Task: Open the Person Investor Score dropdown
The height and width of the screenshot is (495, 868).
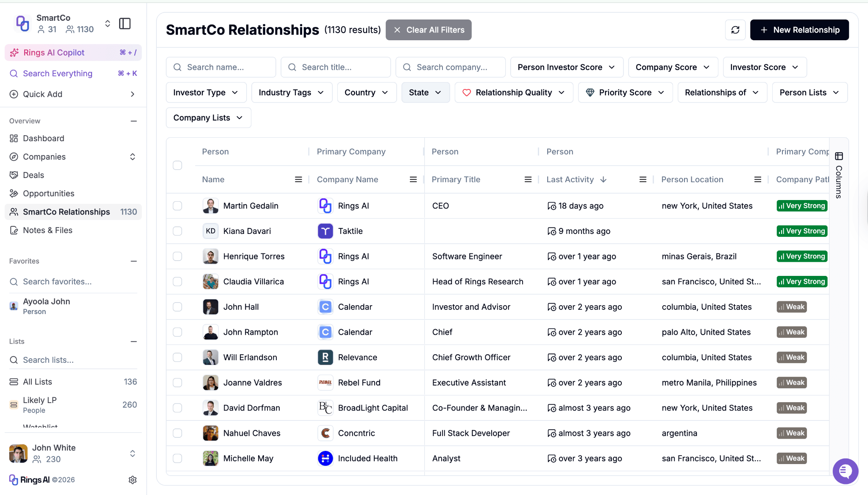Action: (567, 67)
